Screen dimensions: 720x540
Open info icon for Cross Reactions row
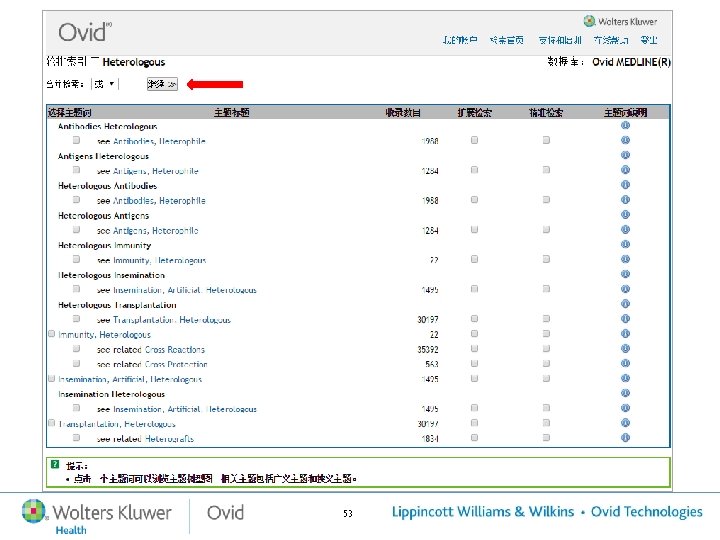point(625,349)
